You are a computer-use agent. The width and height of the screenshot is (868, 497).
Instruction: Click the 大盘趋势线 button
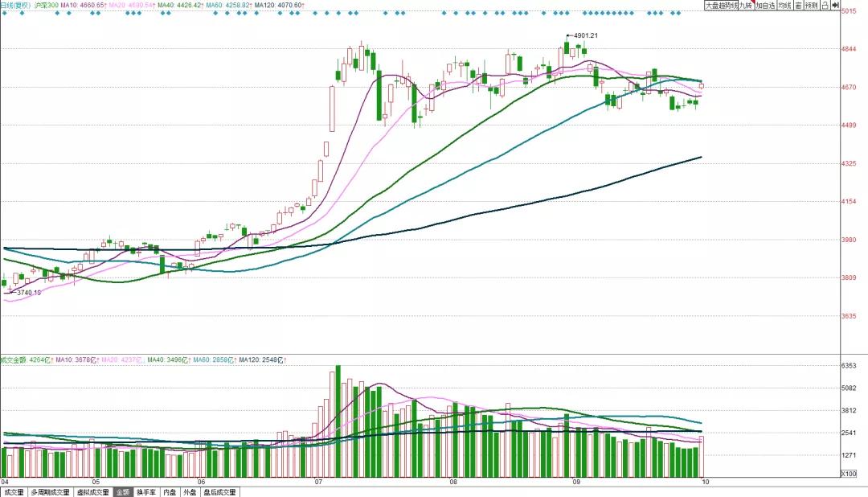pos(721,5)
